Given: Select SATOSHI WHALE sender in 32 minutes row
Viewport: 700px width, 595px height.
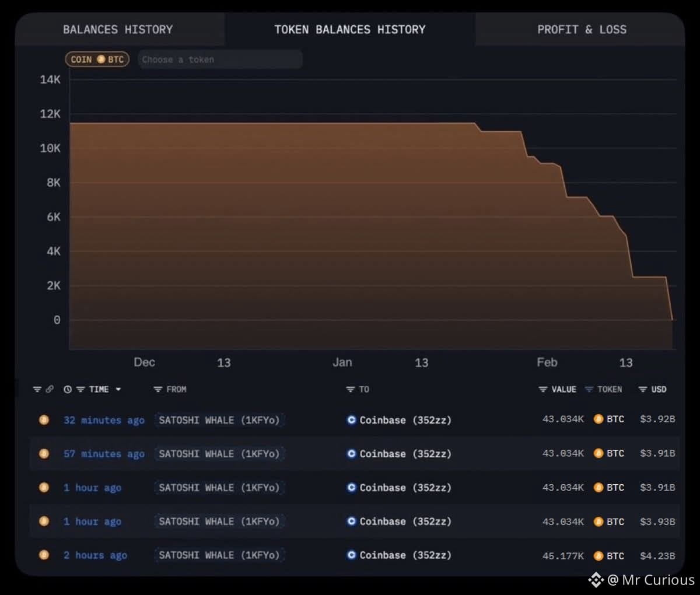Looking at the screenshot, I should click(219, 420).
